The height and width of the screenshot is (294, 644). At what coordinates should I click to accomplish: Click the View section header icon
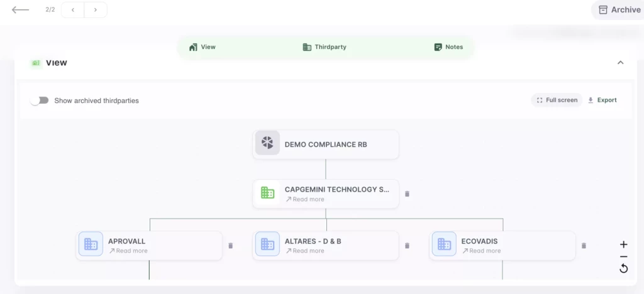point(36,63)
